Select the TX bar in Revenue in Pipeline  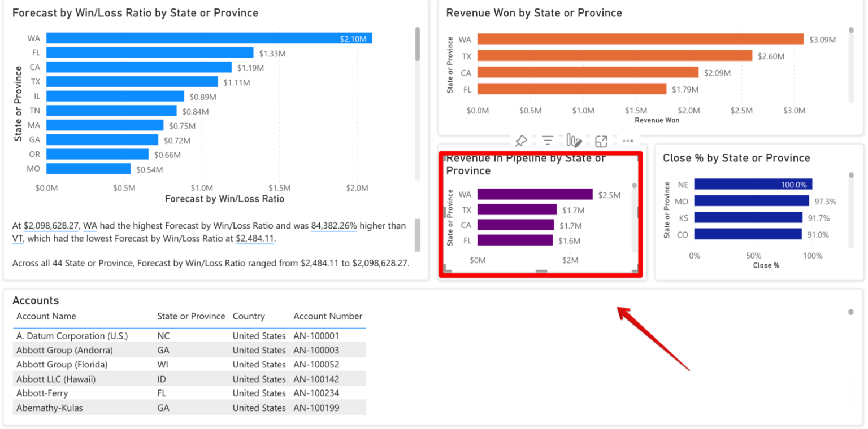[x=517, y=209]
